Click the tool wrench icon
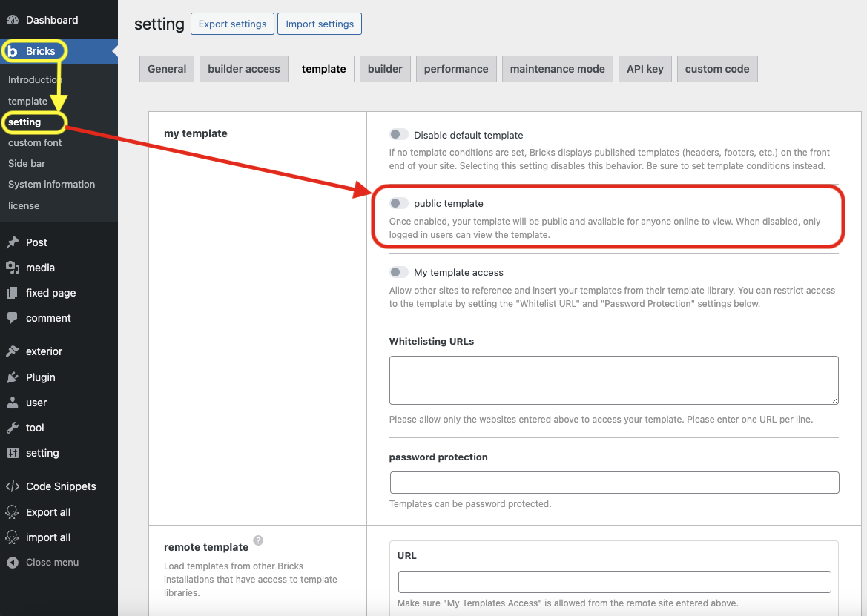867x616 pixels. (x=13, y=428)
